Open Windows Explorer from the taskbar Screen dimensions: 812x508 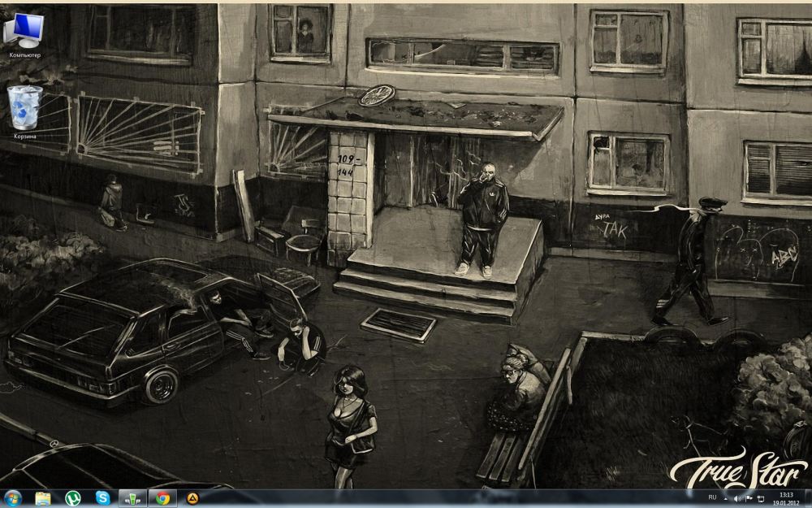(43, 499)
